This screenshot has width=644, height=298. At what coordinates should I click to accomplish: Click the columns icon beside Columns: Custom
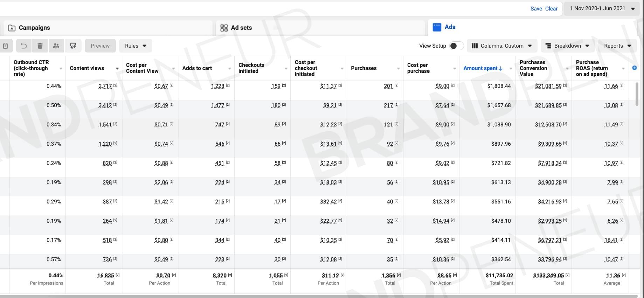point(475,46)
